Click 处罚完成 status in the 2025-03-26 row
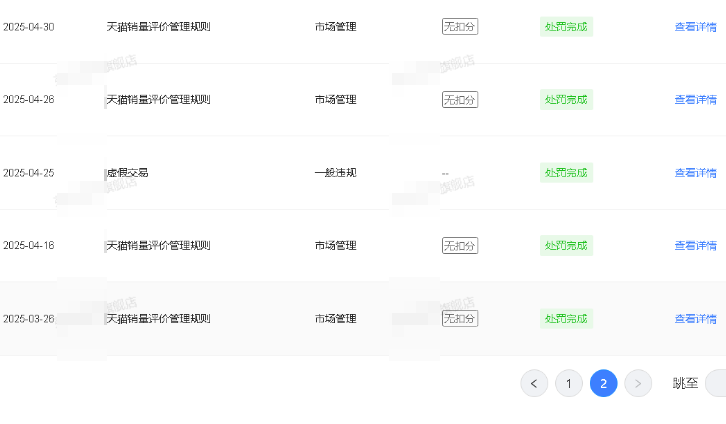The width and height of the screenshot is (726, 424). click(566, 319)
